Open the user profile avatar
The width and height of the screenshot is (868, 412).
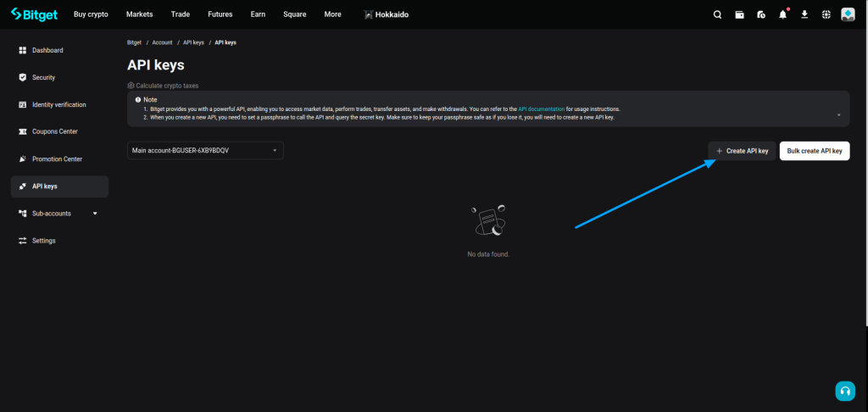848,14
